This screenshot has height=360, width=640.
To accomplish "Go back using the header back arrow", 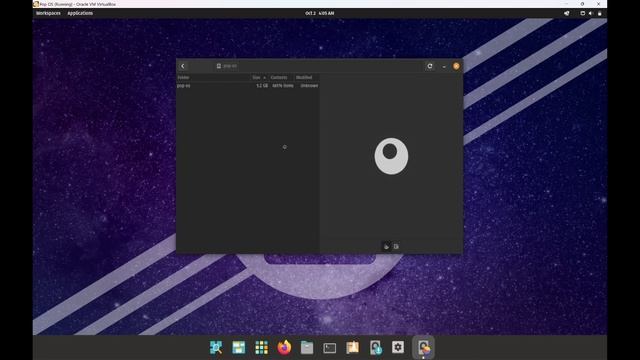I will (182, 66).
